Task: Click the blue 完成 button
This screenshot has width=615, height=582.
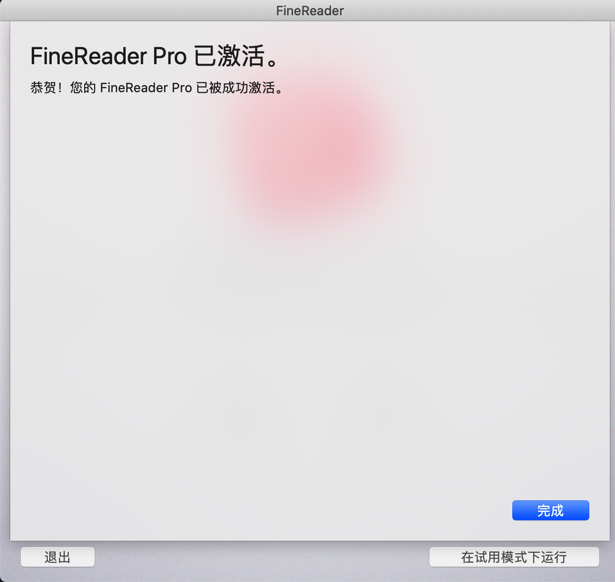Action: click(x=550, y=510)
